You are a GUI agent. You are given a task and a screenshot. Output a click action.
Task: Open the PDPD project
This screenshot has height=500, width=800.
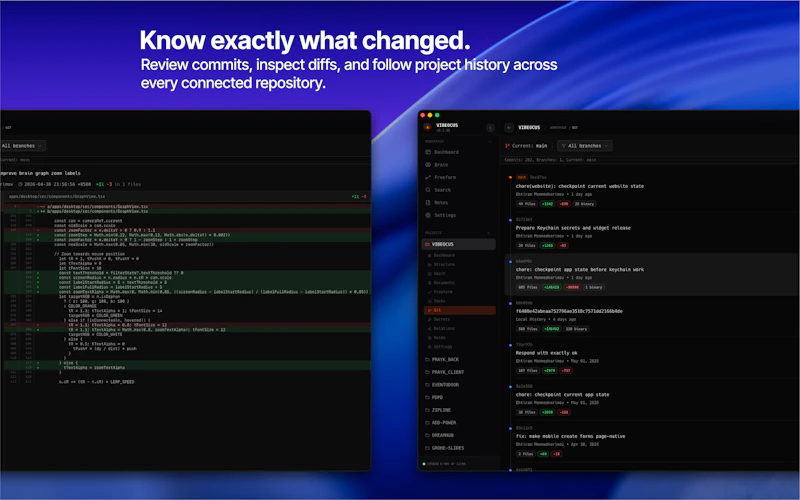coord(458,397)
